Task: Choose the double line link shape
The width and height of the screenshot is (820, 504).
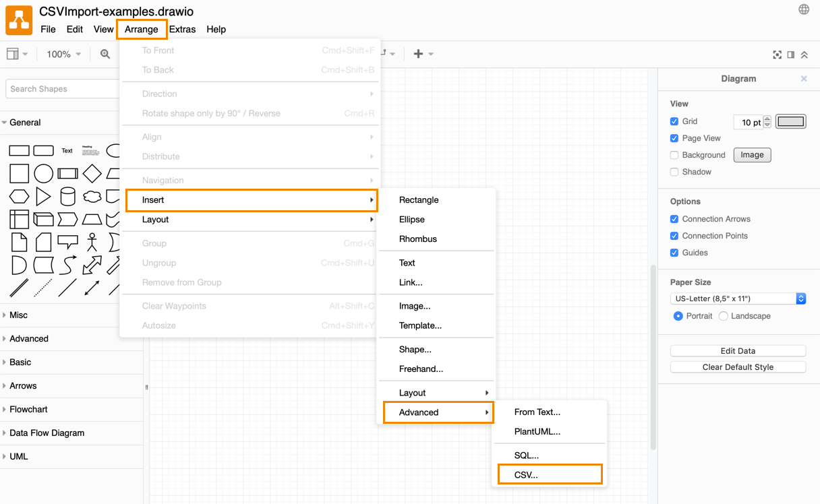Action: click(19, 288)
